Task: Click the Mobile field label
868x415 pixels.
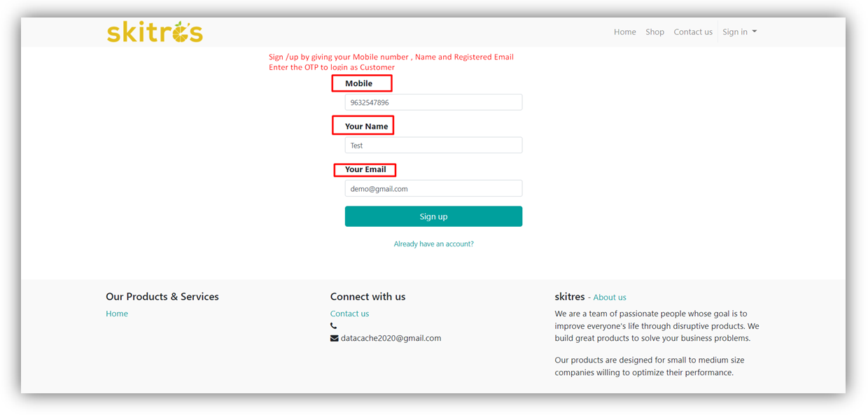Action: 358,83
